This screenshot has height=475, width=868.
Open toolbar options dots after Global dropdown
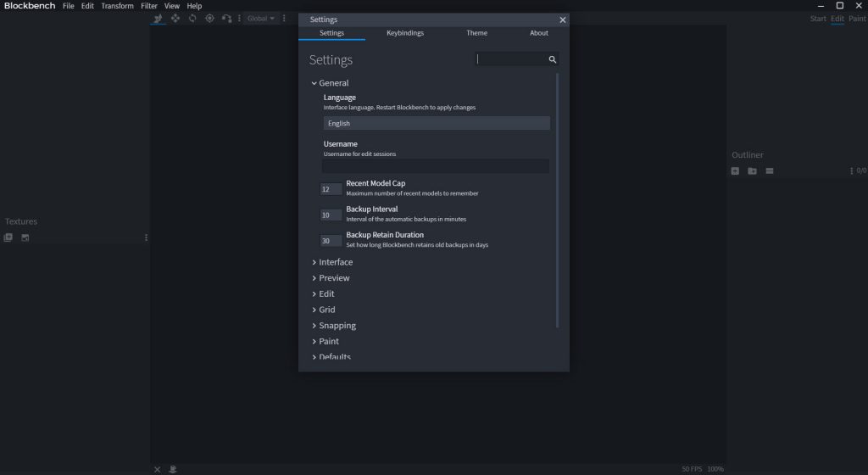tap(284, 19)
